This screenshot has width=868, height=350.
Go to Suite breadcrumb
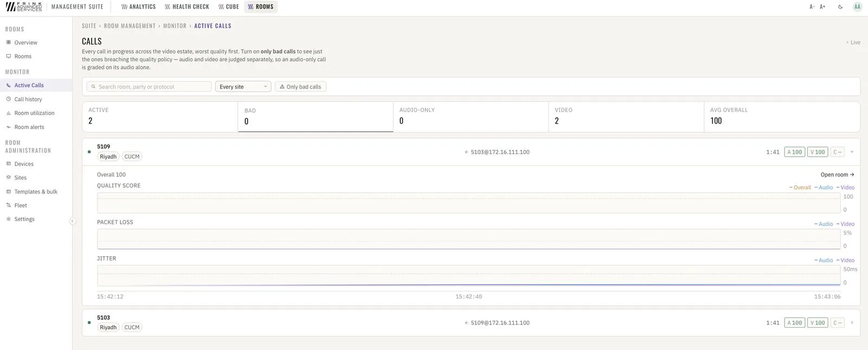(89, 26)
